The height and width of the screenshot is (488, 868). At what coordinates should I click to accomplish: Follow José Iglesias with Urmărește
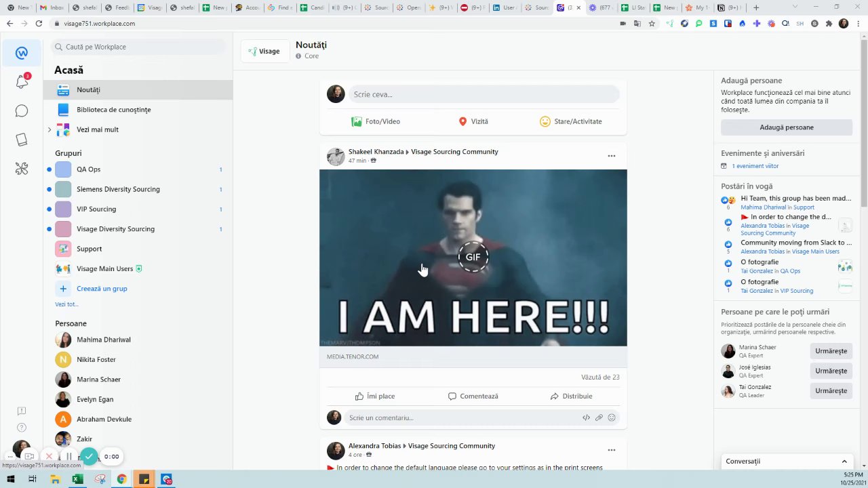coord(831,371)
